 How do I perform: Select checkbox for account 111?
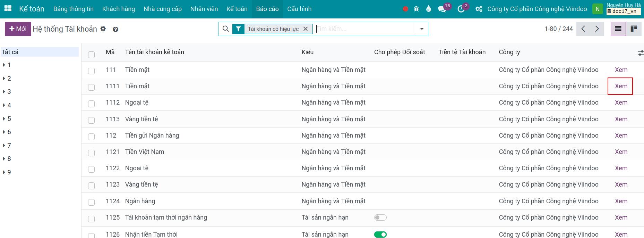point(92,71)
